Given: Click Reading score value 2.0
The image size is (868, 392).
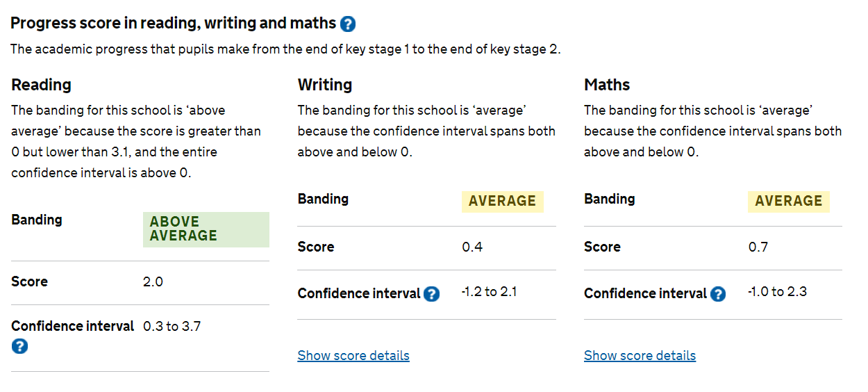Looking at the screenshot, I should pyautogui.click(x=153, y=281).
